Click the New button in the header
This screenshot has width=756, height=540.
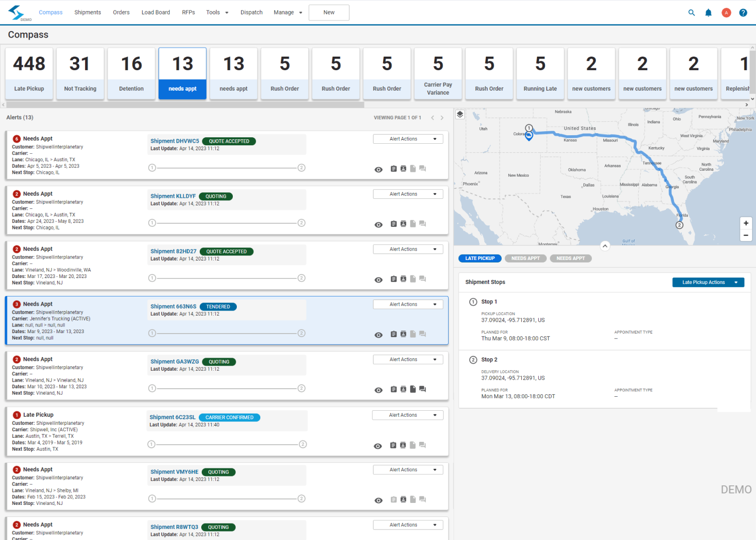328,12
